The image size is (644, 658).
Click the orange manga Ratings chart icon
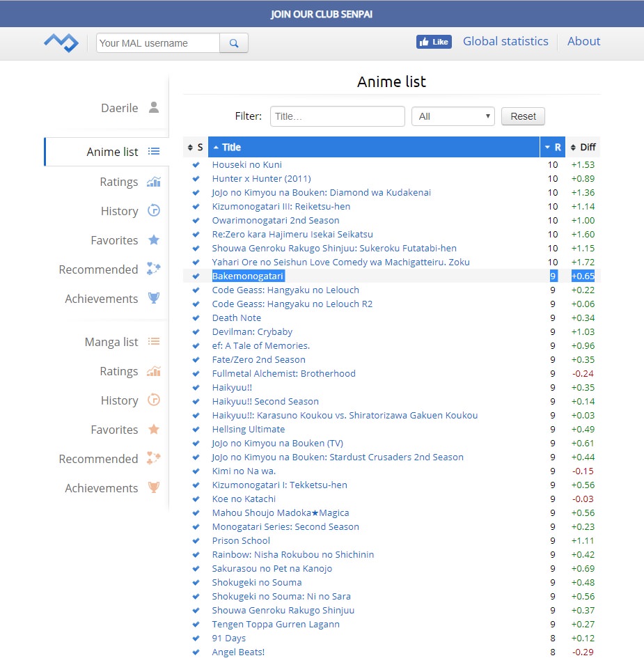(x=154, y=371)
